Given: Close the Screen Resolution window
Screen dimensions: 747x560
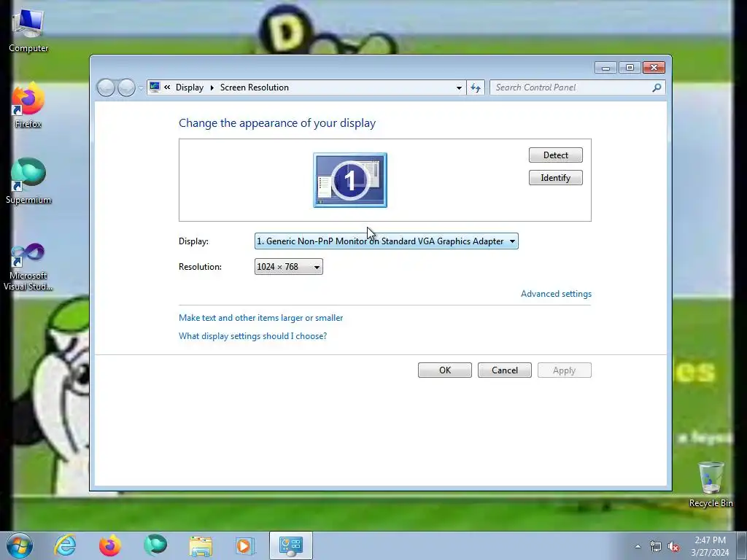Looking at the screenshot, I should pos(654,68).
